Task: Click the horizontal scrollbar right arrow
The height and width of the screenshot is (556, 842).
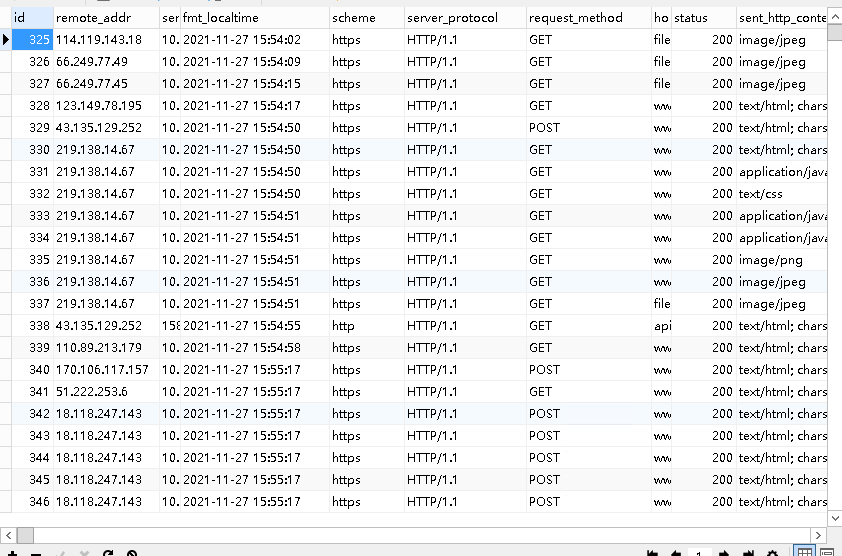Action: [818, 535]
